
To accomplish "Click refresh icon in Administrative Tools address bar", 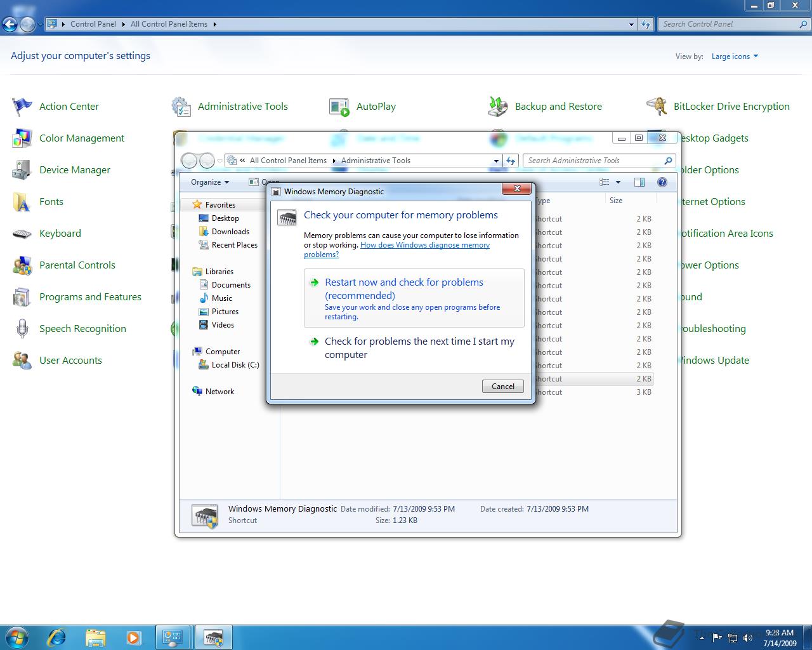I will tap(511, 161).
